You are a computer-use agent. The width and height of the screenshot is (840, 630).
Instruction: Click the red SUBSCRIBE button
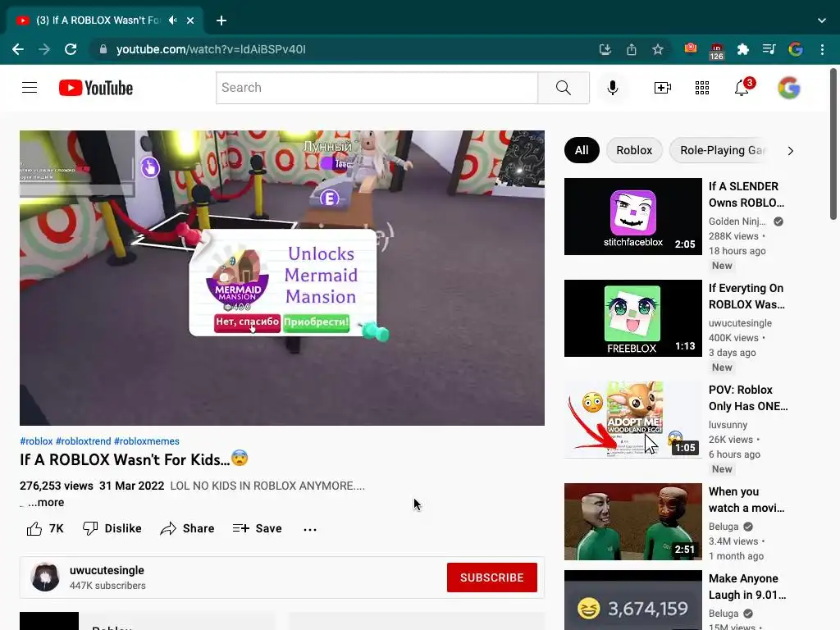click(x=492, y=577)
